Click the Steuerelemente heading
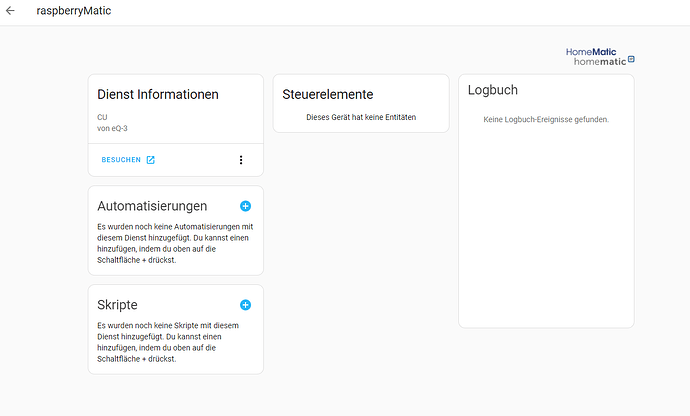Viewport: 690px width, 416px height. (x=327, y=94)
